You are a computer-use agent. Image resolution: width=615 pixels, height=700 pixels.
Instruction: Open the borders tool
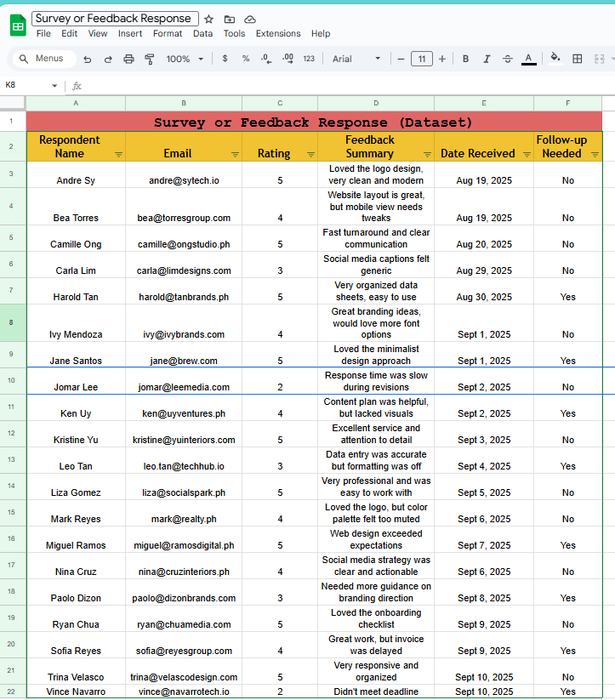(577, 59)
